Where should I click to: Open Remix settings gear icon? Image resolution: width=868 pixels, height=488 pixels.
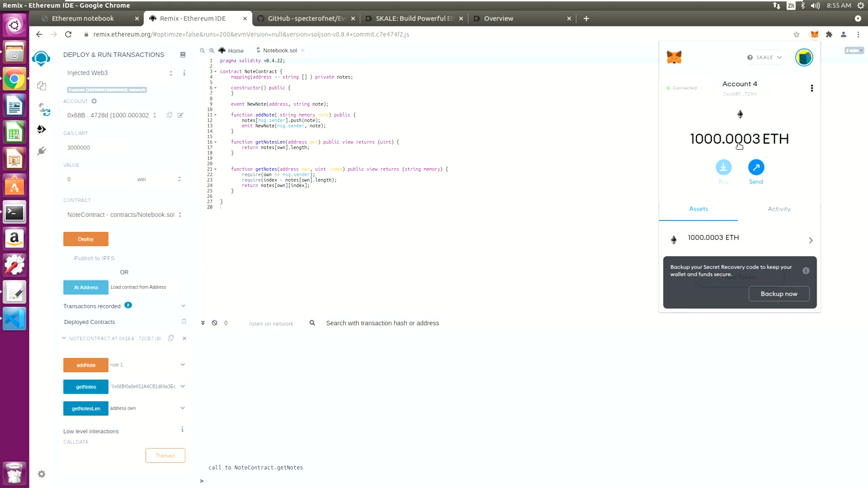click(41, 474)
